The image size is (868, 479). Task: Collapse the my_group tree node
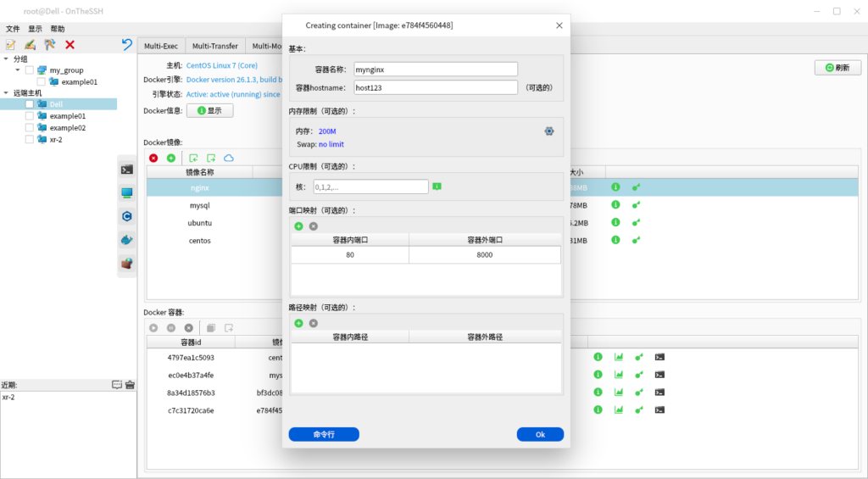(x=18, y=70)
